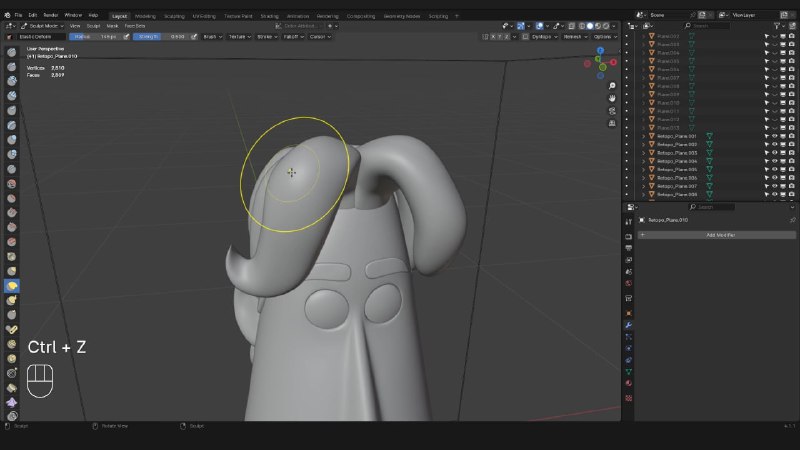Select the Flatten brush tool
800x450 pixels.
[x=12, y=198]
